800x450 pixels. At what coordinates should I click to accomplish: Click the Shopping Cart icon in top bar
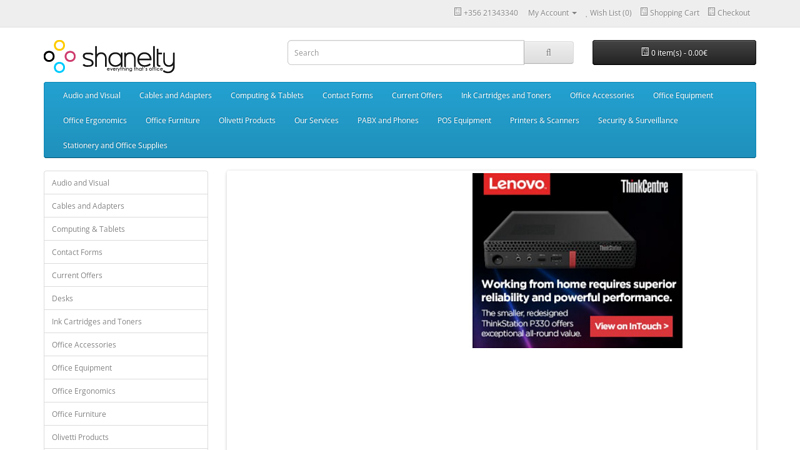[x=644, y=12]
